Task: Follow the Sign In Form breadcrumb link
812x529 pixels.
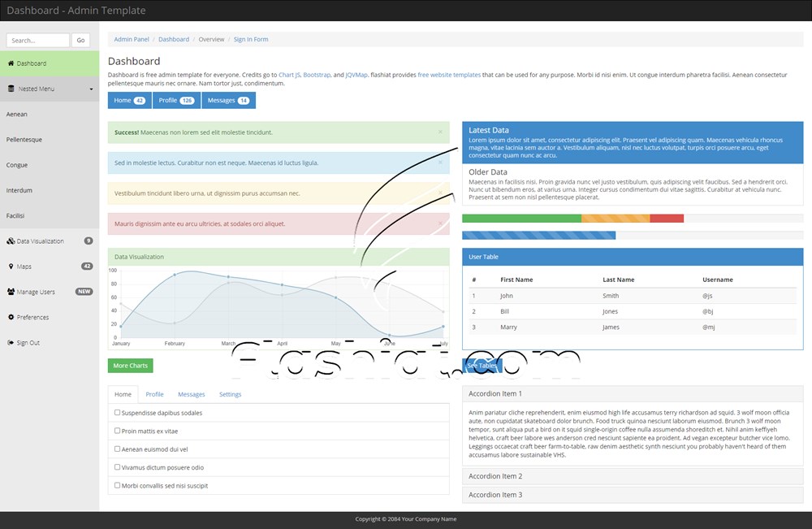Action: tap(251, 39)
